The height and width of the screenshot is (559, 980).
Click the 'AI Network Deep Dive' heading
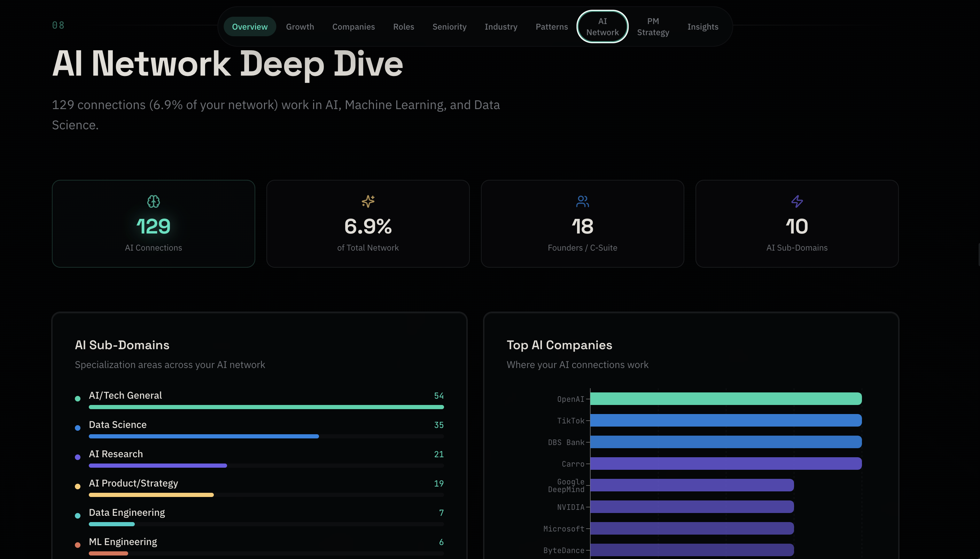(227, 64)
